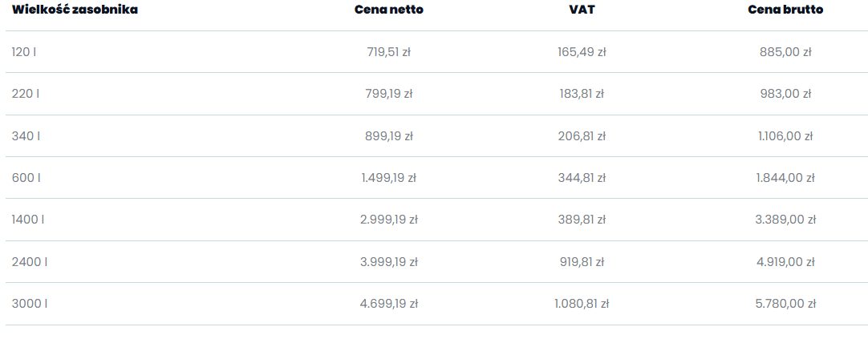Click the VAT amount 389,81 zł

pyautogui.click(x=581, y=220)
